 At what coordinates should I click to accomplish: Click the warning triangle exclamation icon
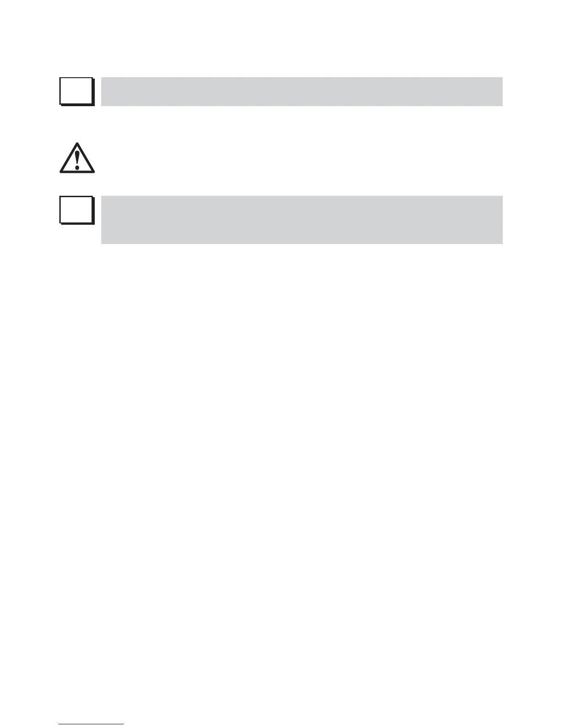coord(77,158)
